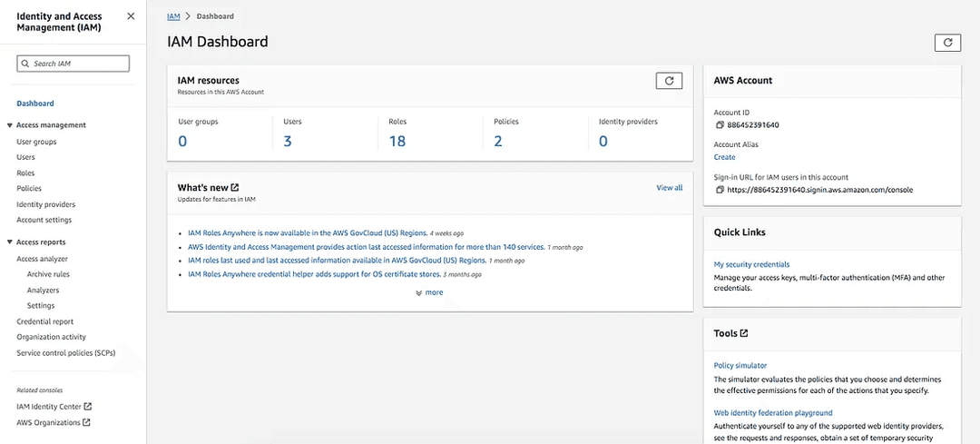Click external link icon beside IAM Identity Center

click(87, 407)
